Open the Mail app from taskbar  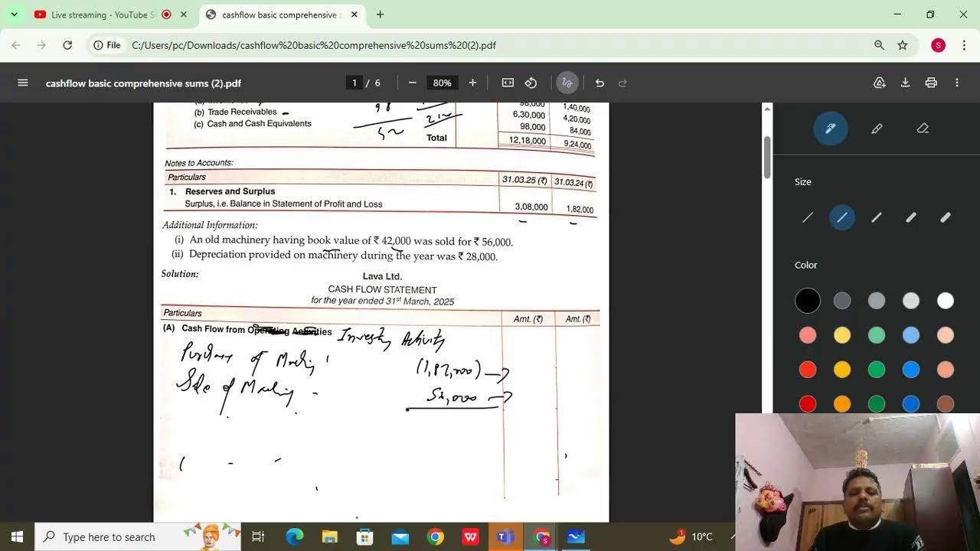tap(400, 536)
